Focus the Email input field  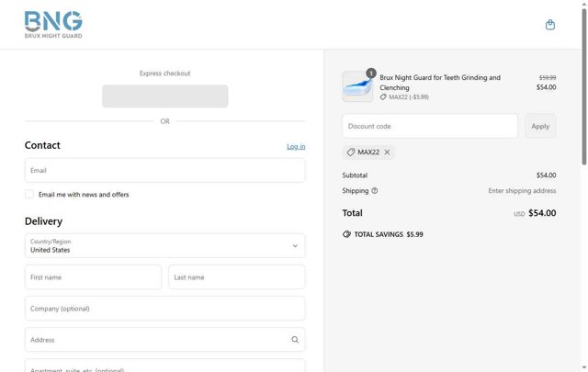[x=165, y=170]
